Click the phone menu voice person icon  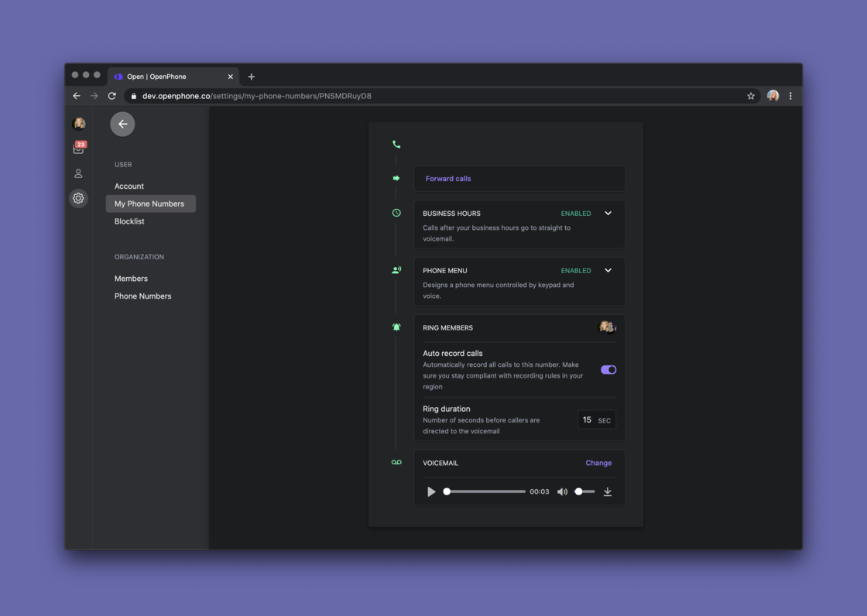pos(396,270)
